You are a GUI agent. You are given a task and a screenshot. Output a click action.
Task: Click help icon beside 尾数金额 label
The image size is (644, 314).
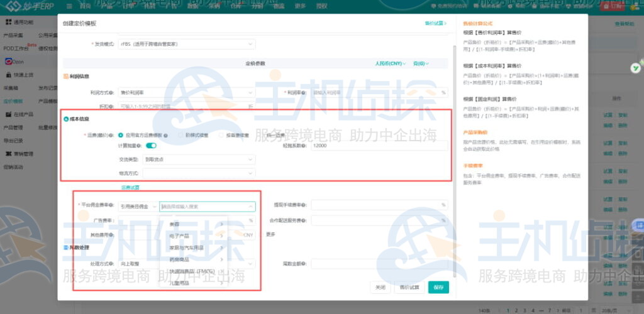[x=304, y=264]
